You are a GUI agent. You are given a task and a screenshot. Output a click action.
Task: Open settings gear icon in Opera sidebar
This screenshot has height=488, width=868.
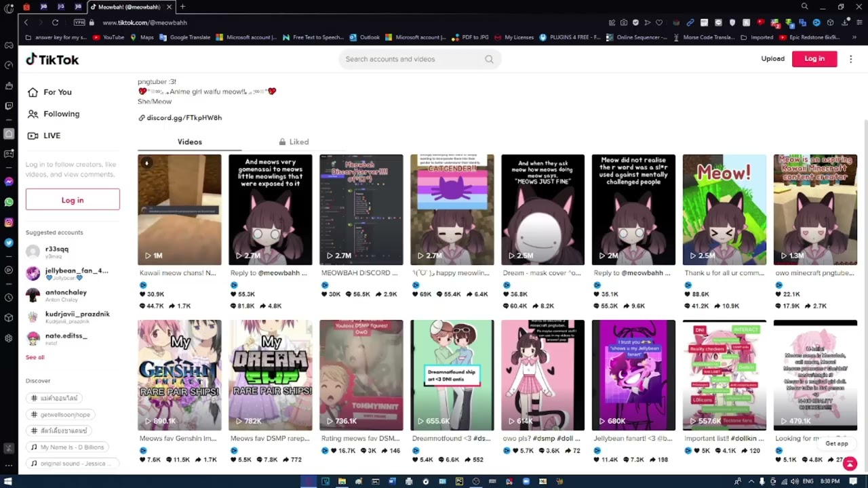9,338
